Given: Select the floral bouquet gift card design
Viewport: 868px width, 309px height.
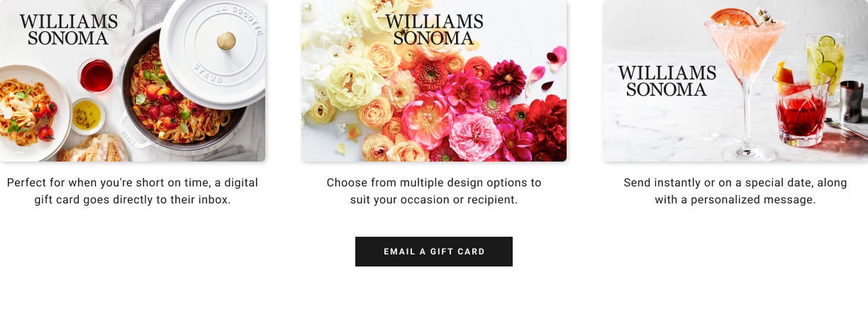Looking at the screenshot, I should [434, 81].
